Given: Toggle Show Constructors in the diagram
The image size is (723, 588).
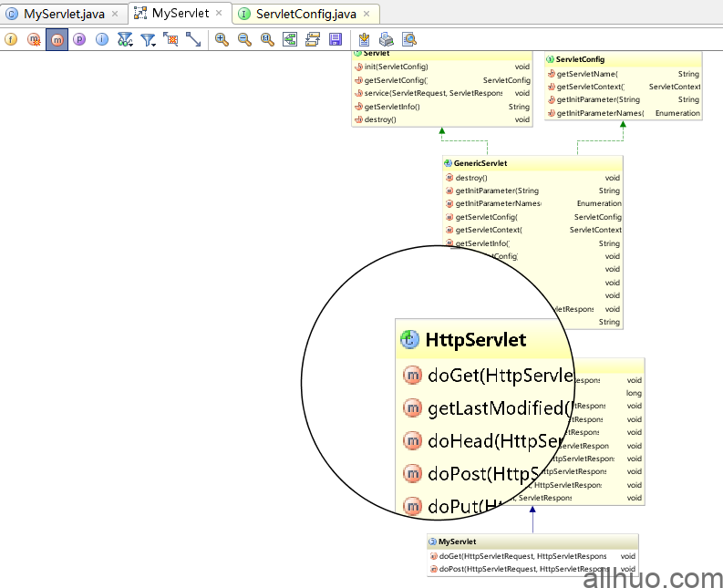Looking at the screenshot, I should 35,39.
